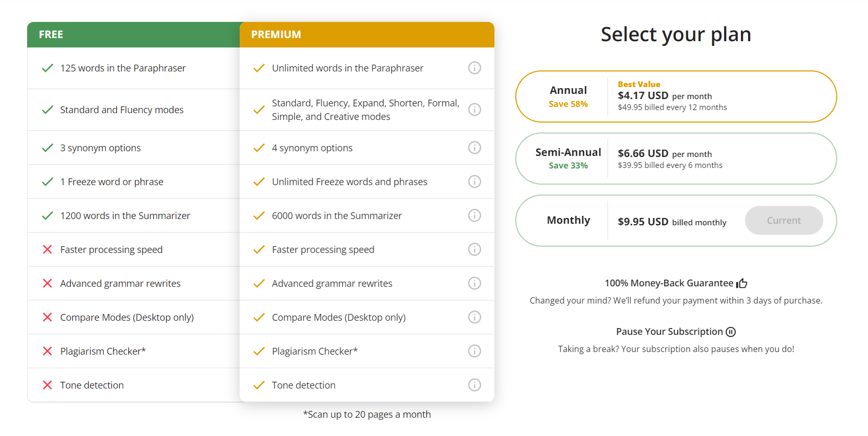The width and height of the screenshot is (868, 436).
Task: Open info tooltip for Unlimited words in Paraphraser
Action: [x=475, y=68]
